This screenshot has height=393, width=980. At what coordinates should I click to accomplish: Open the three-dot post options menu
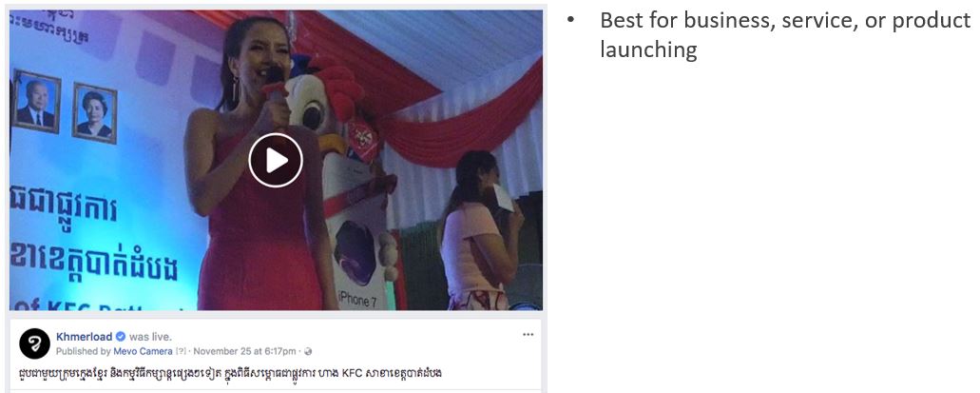pos(528,335)
